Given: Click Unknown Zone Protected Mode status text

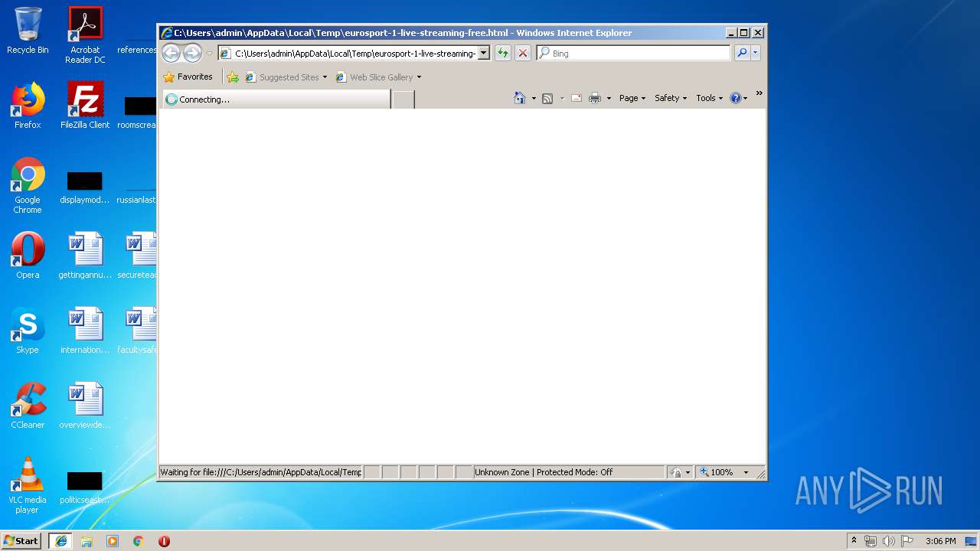Looking at the screenshot, I should pos(544,472).
